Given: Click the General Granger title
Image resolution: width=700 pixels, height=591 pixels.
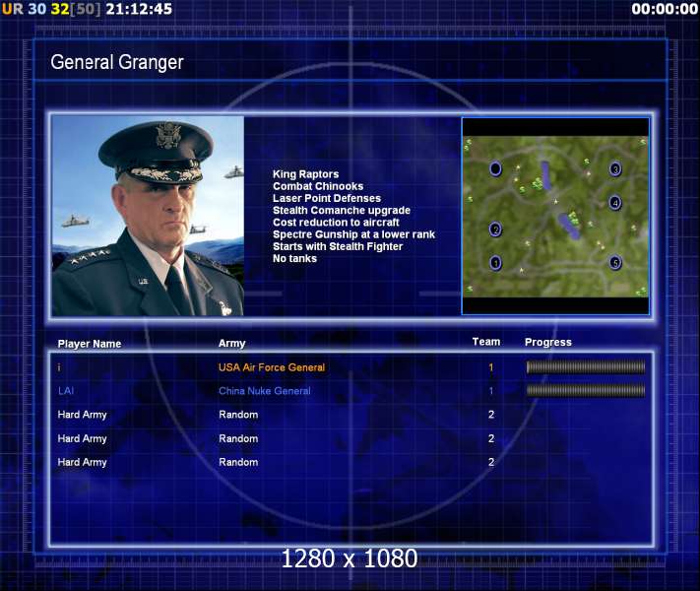Looking at the screenshot, I should coord(117,62).
